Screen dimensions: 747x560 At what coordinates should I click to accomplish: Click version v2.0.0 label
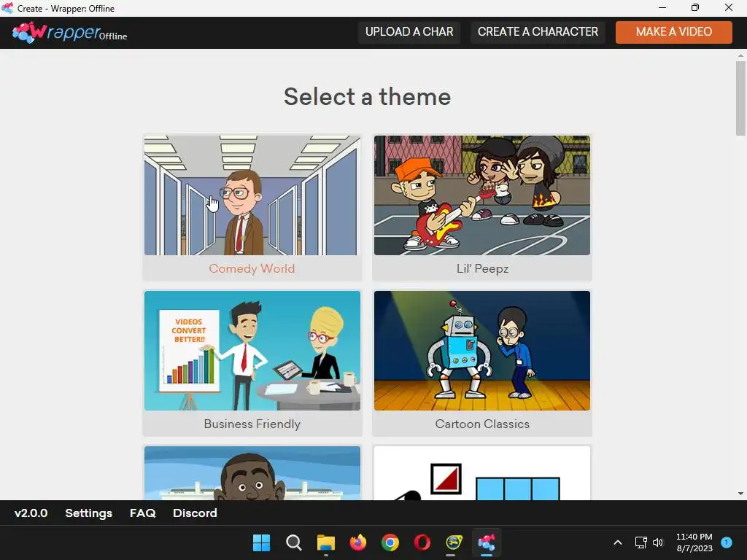31,513
